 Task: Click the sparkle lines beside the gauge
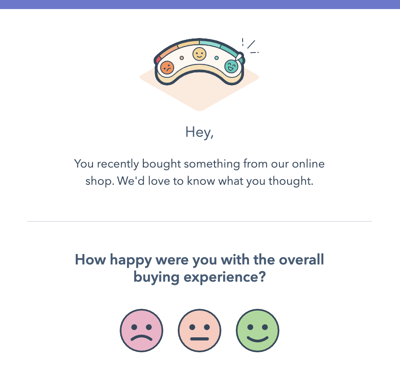click(250, 45)
